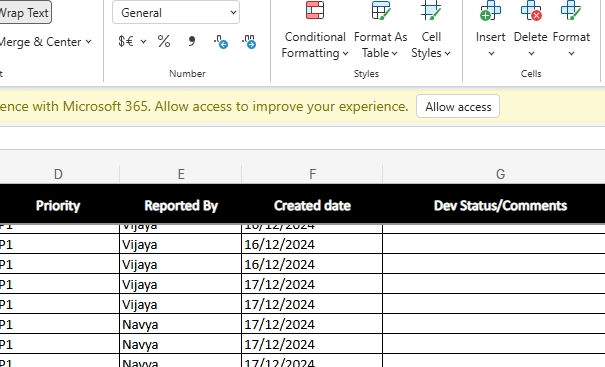The image size is (605, 367).
Task: Click the Merge & Center button
Action: (40, 42)
